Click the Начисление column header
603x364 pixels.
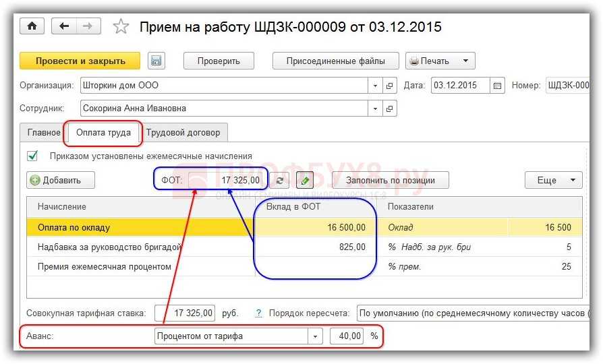141,207
